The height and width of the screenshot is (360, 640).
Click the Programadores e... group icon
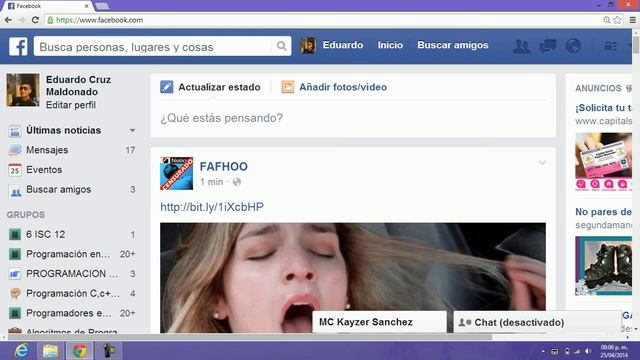[15, 313]
